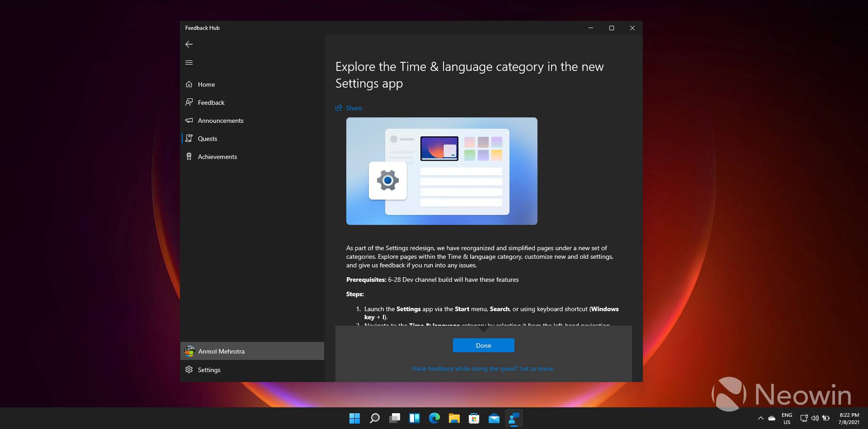Click the Quests scroll icon
868x429 pixels.
(x=189, y=139)
